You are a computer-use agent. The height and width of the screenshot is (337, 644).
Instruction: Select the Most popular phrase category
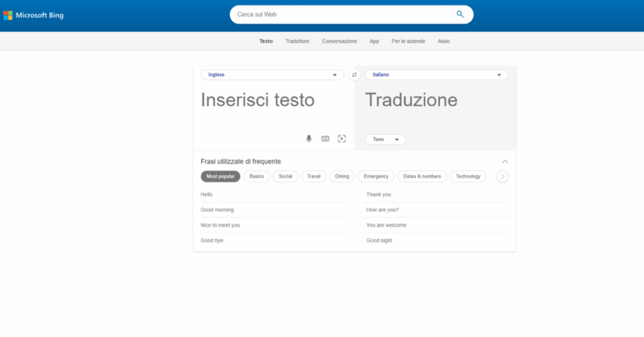click(x=220, y=177)
